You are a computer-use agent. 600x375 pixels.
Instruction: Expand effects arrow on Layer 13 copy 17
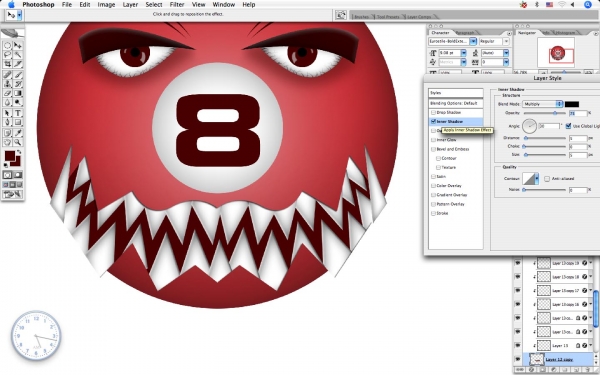coord(590,291)
